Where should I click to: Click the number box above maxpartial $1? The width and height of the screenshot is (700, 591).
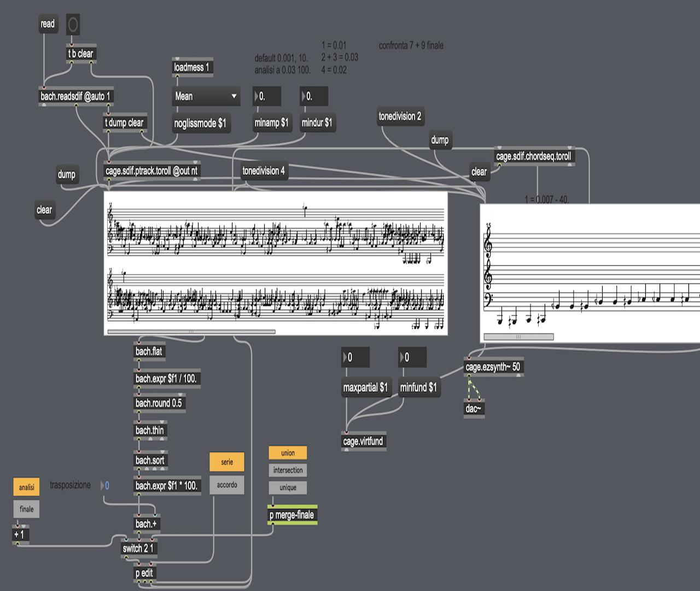pos(355,357)
